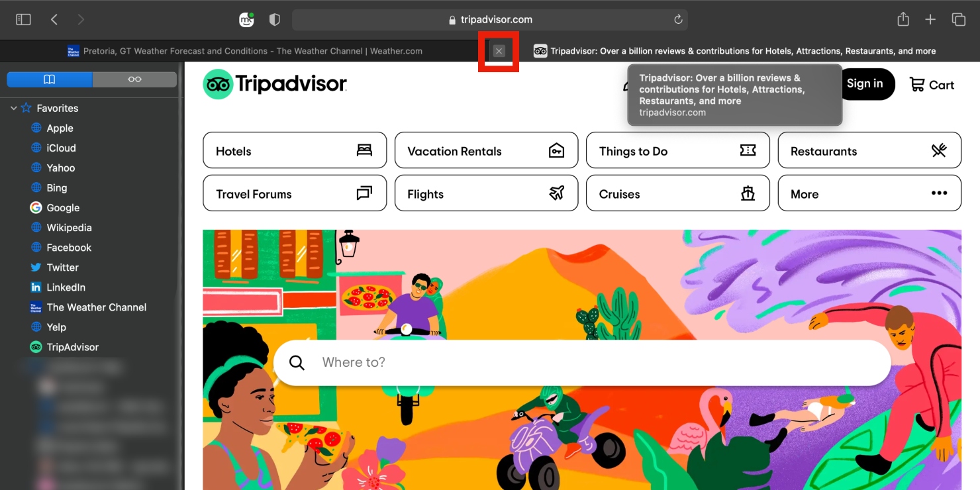Show the Bookmarks sidebar view
980x490 pixels.
[50, 79]
